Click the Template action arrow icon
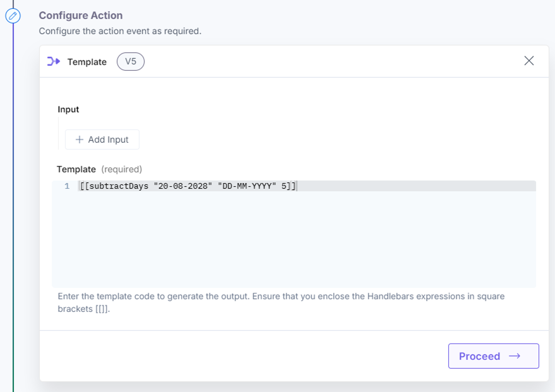 pyautogui.click(x=53, y=61)
